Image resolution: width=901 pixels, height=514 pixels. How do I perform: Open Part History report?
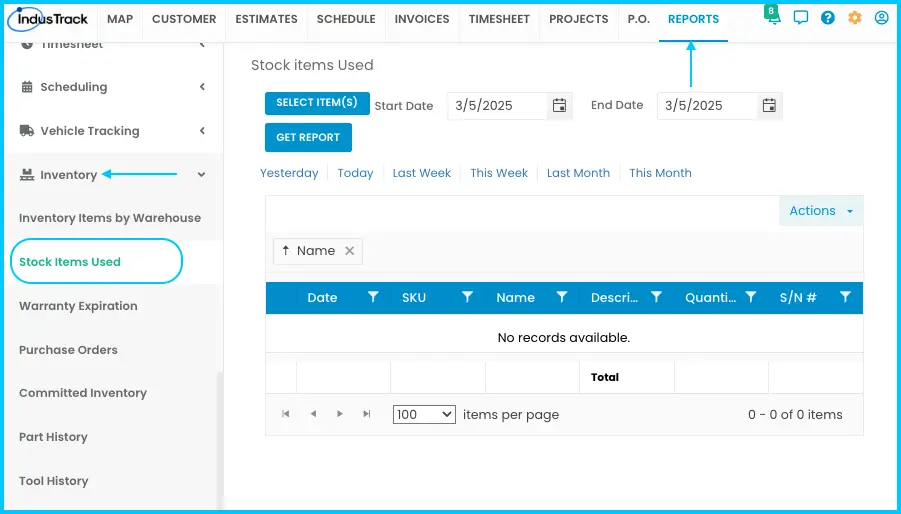coord(53,437)
